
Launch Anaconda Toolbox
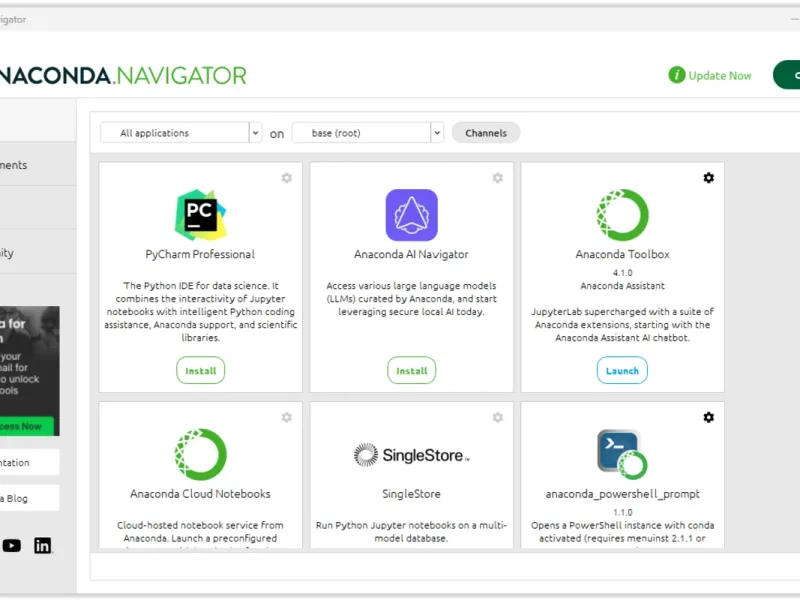click(622, 370)
